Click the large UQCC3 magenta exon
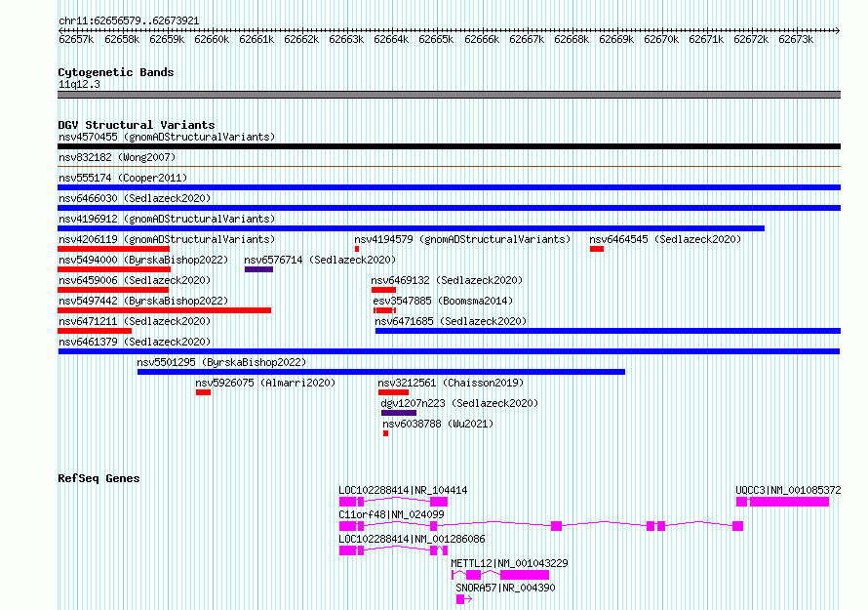Screen dimensions: 868x610 pos(789,502)
